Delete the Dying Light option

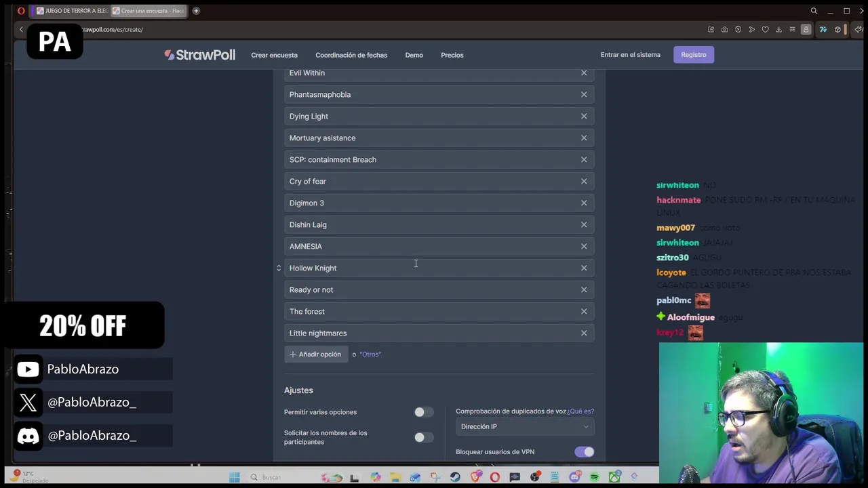(584, 116)
